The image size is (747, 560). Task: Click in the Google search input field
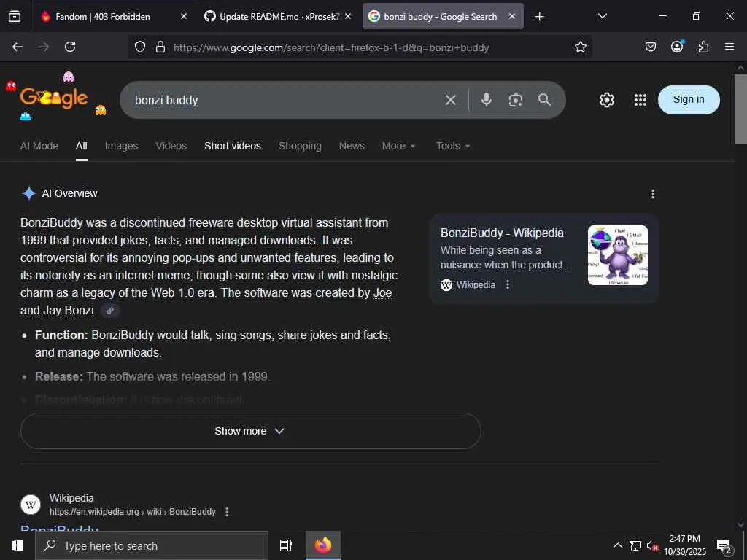[286, 100]
